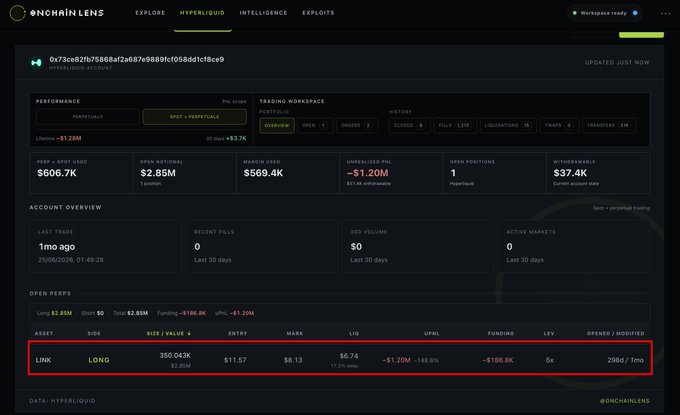The image size is (680, 415).
Task: Click wallet address 0x73ce82fb…cf8ce9
Action: coord(137,59)
